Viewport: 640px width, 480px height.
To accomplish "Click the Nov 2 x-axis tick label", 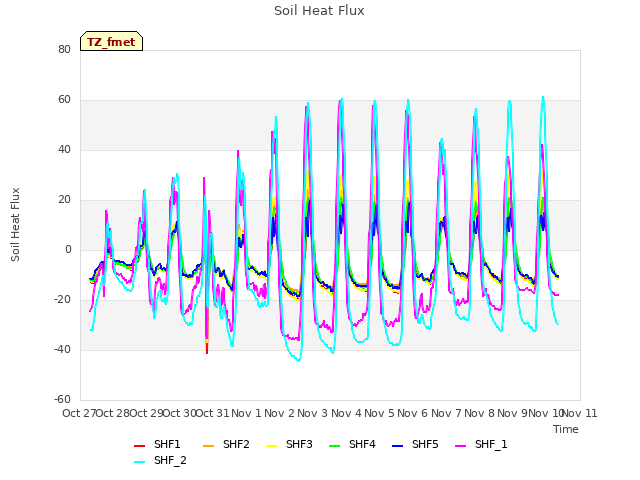I will point(280,413).
